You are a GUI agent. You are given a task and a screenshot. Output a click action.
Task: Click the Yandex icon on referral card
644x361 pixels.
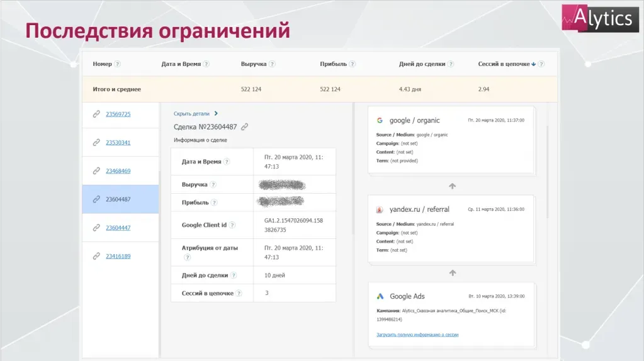tap(380, 209)
